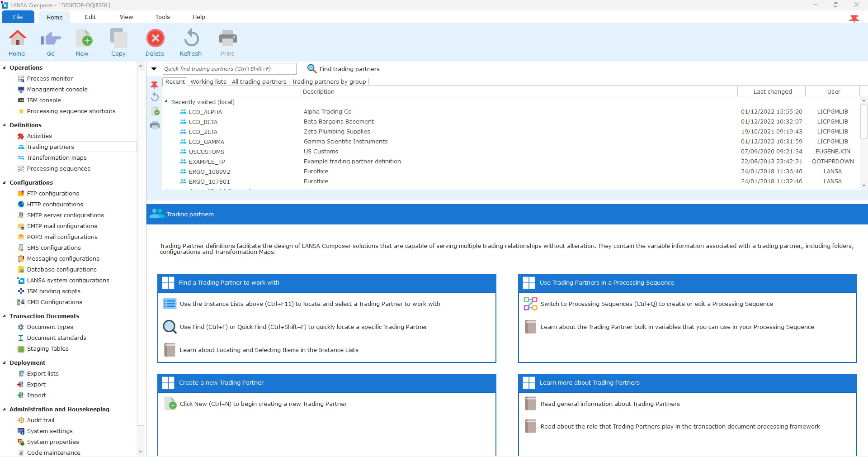
Task: Click the Quick find trading partners field
Action: click(229, 69)
